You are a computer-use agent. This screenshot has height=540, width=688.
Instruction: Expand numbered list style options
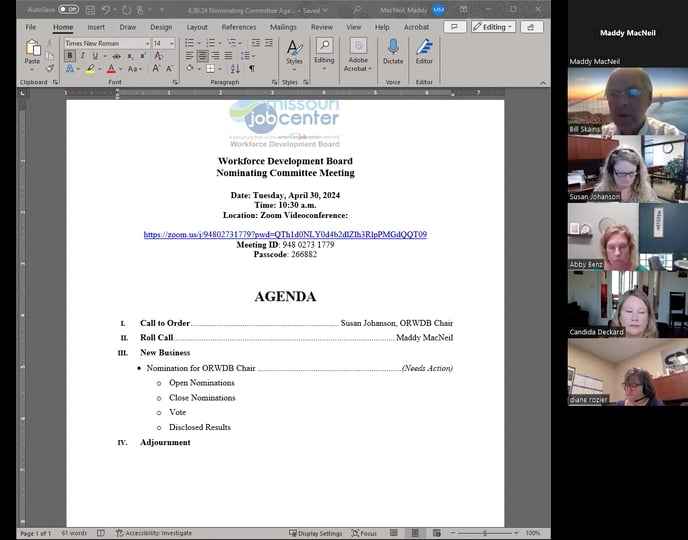tap(220, 43)
